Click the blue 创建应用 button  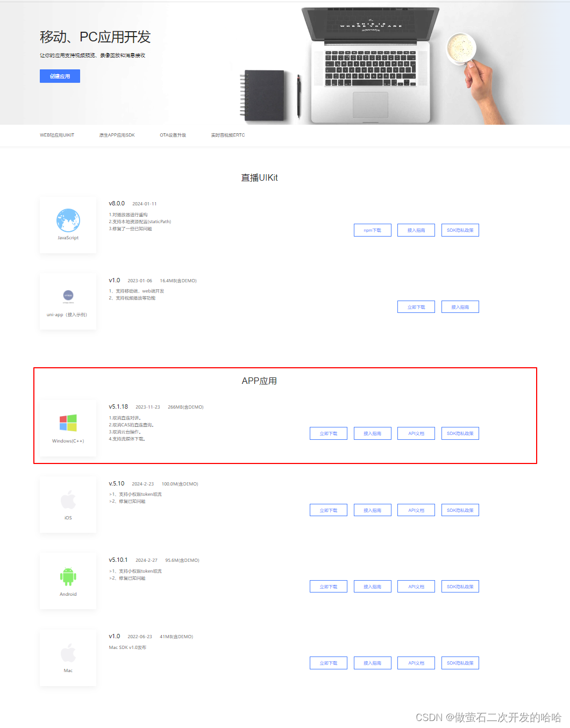click(x=60, y=76)
